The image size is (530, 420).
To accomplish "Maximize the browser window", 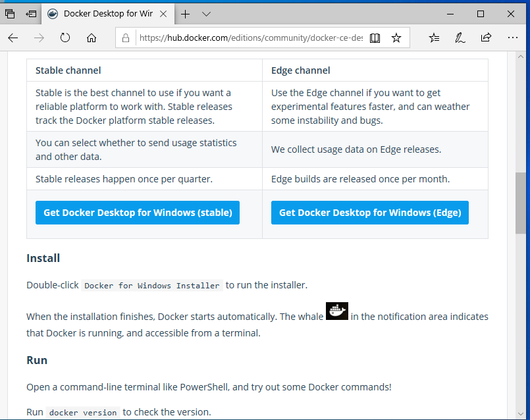I will click(x=481, y=14).
